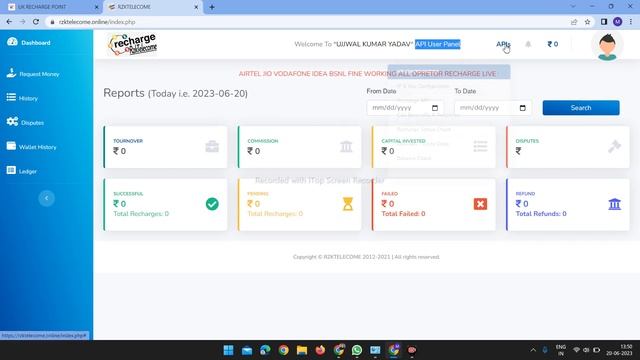The image size is (640, 360).
Task: Open Wallet History in sidebar
Action: (31, 147)
